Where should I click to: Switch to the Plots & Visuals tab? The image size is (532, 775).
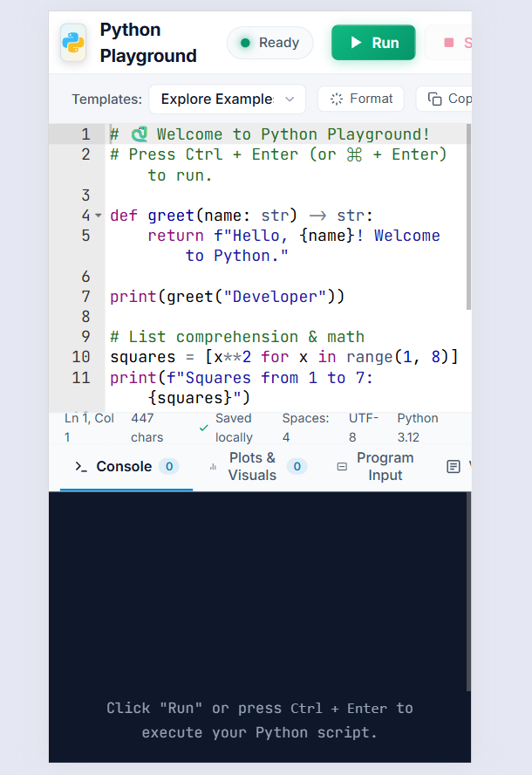258,466
